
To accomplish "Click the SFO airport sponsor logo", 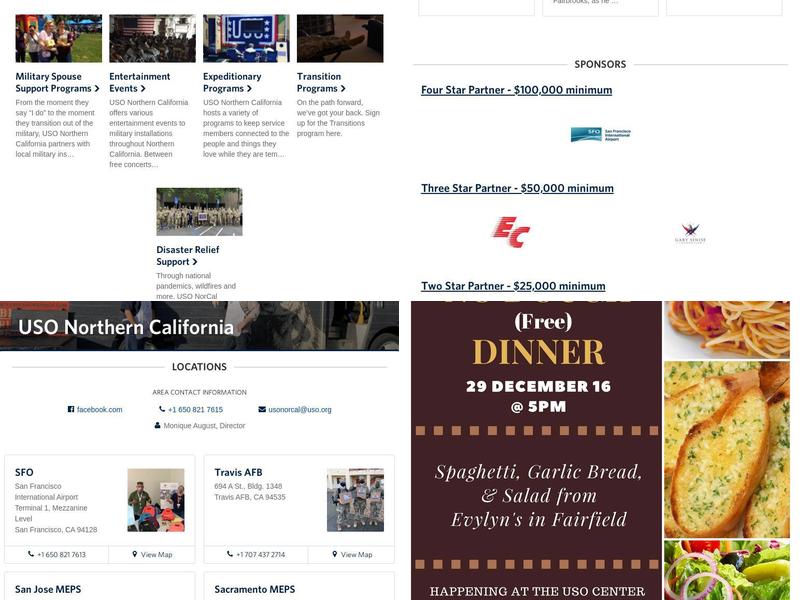I will point(601,135).
